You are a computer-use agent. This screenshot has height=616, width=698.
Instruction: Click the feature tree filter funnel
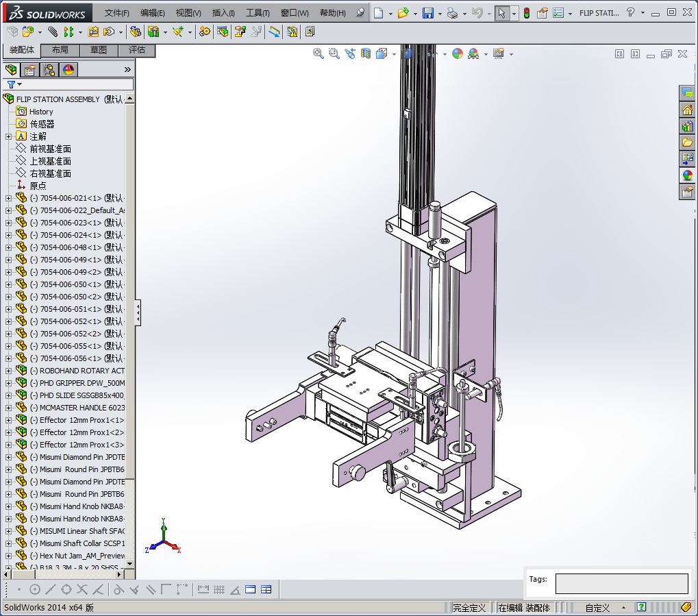[12, 84]
